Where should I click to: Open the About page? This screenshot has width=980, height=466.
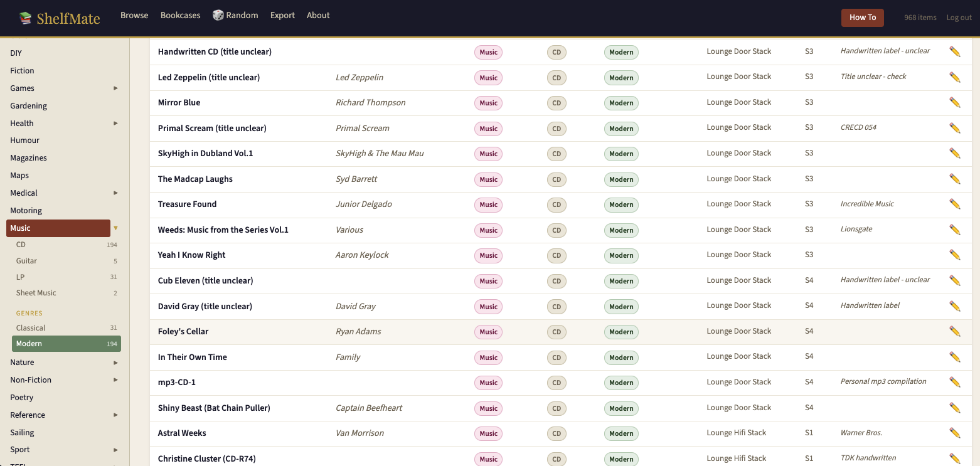318,15
